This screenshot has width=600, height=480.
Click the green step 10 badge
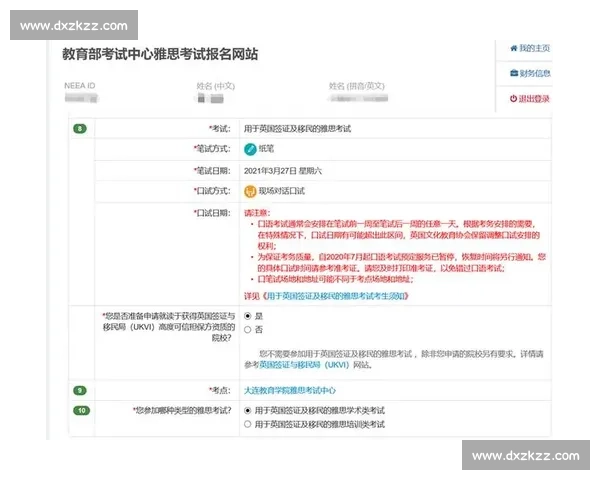82,411
